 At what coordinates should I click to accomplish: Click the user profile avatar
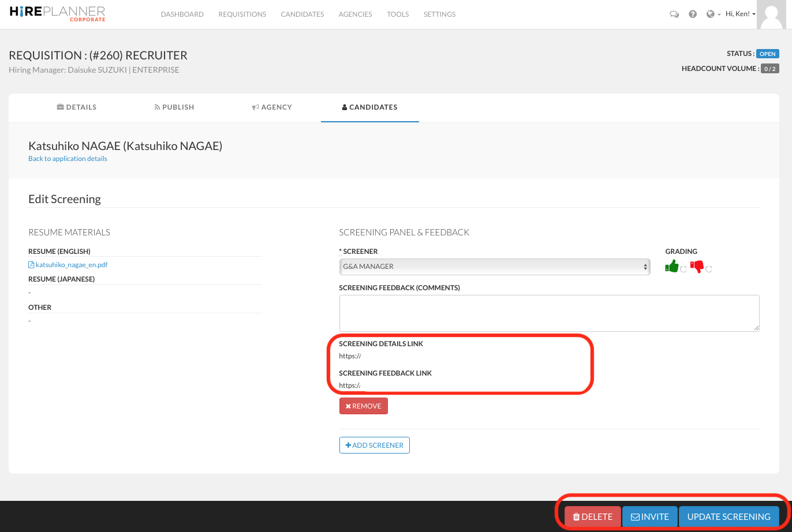(x=774, y=14)
